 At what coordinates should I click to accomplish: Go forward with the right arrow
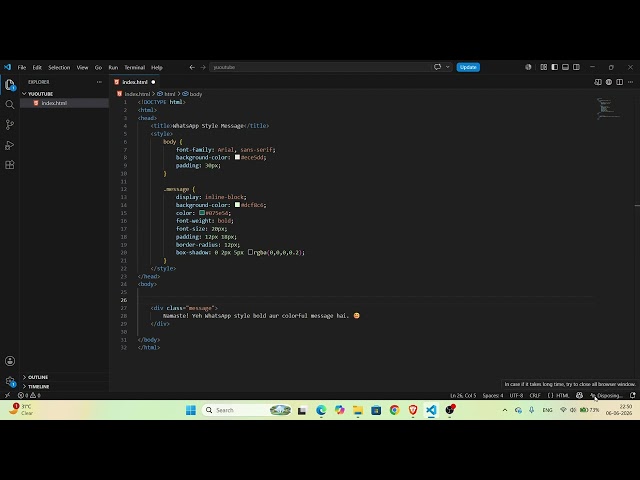[203, 67]
